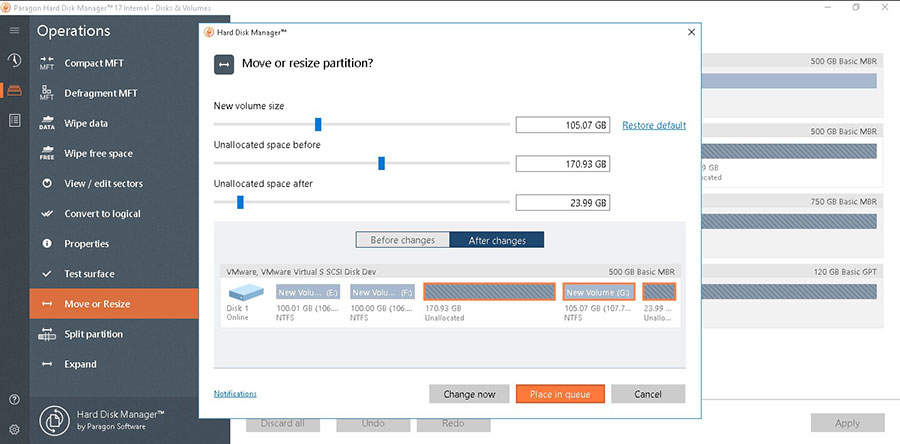
Task: Choose Split partition operation
Action: tap(114, 334)
